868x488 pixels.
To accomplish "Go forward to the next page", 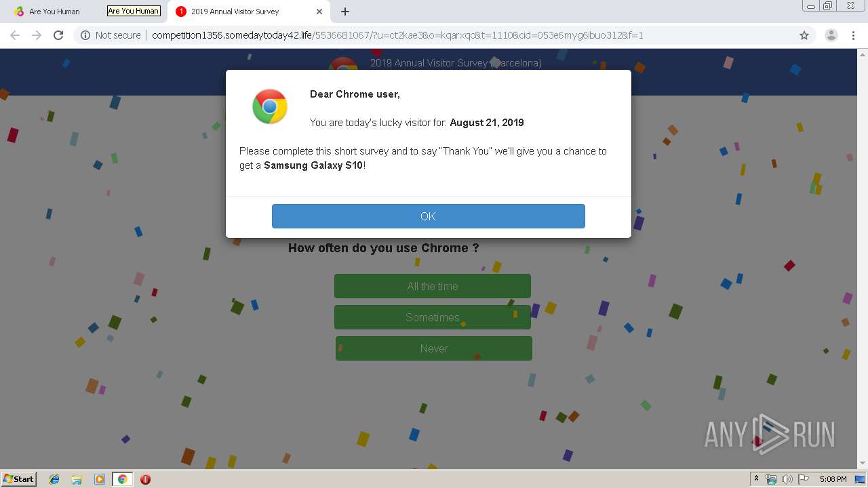I will point(37,35).
